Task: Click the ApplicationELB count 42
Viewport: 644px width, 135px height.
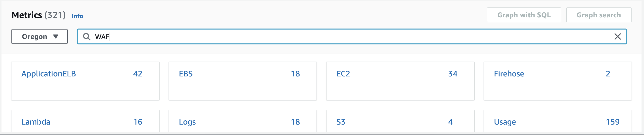Action: tap(138, 74)
